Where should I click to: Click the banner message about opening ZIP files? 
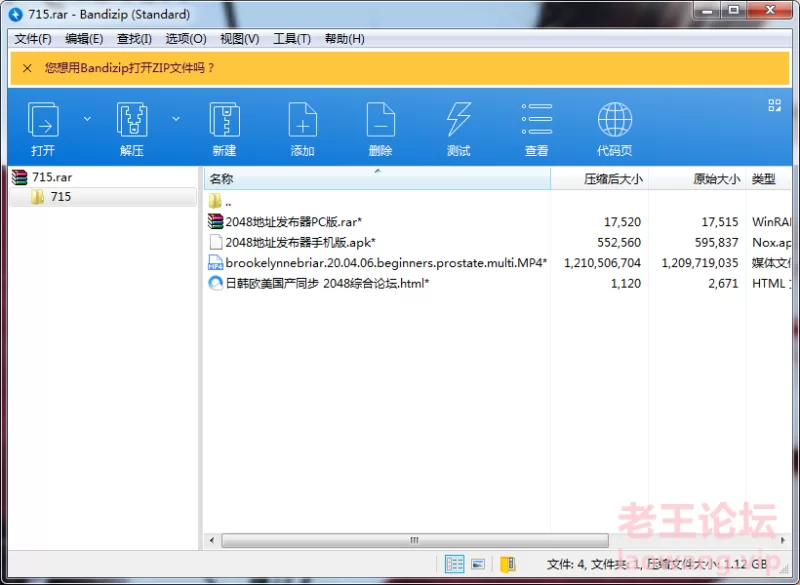pos(130,68)
